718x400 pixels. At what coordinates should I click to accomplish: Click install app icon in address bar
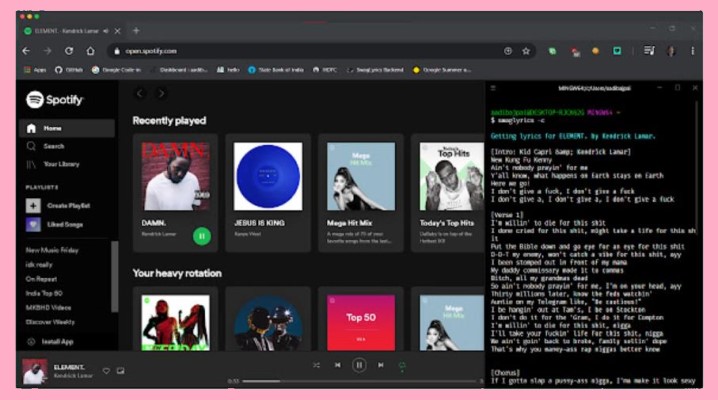(x=508, y=51)
